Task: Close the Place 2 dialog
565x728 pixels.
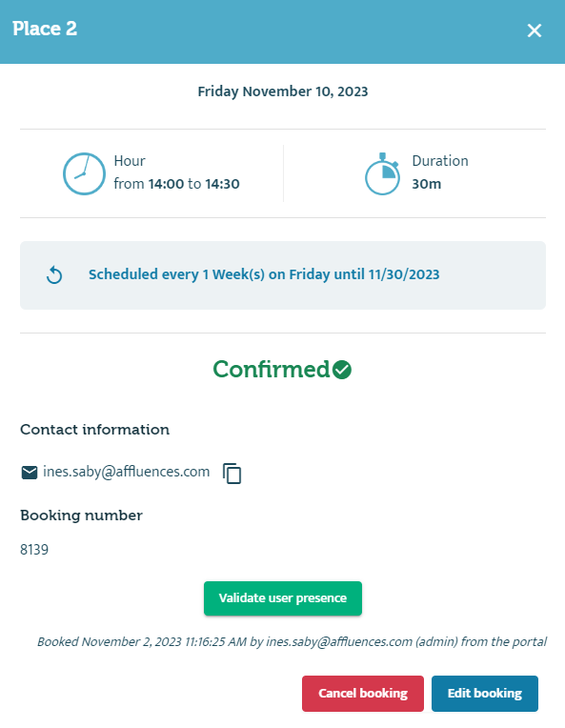Action: point(535,30)
